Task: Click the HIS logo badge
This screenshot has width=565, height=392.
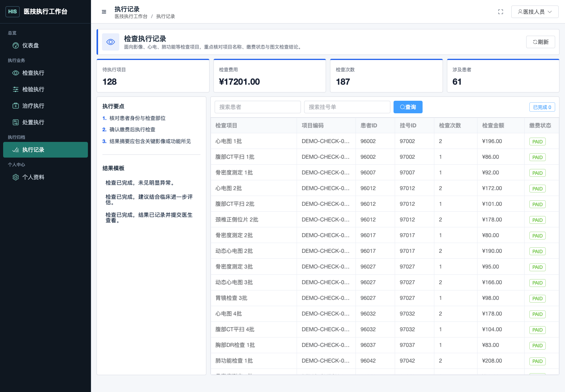Action: pyautogui.click(x=13, y=12)
